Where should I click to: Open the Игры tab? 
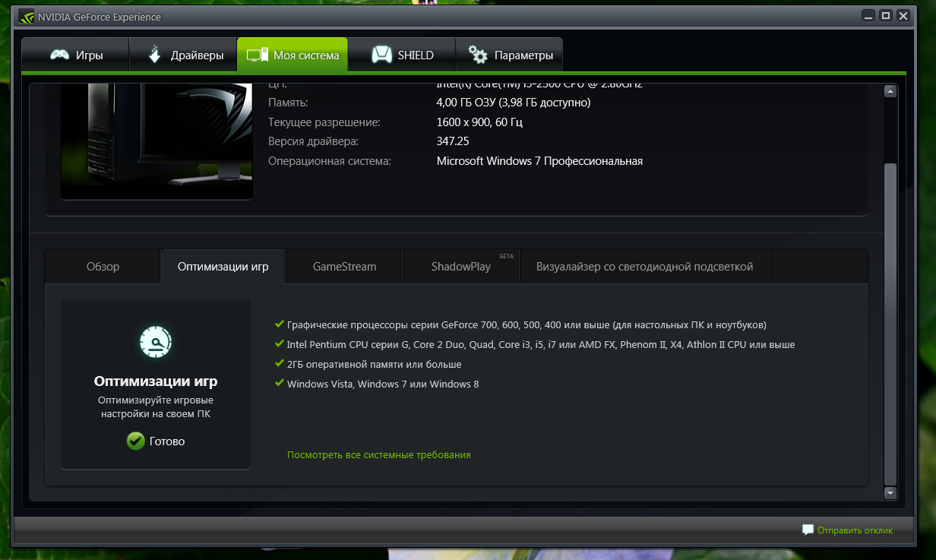75,55
